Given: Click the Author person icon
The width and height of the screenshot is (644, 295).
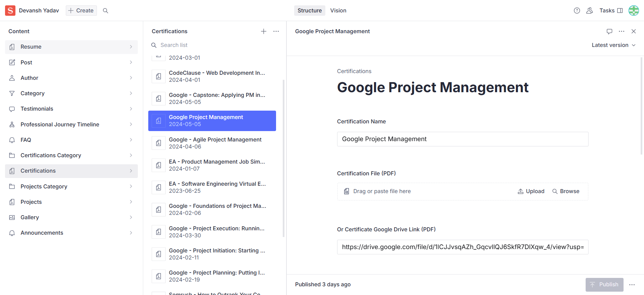Looking at the screenshot, I should pos(12,78).
